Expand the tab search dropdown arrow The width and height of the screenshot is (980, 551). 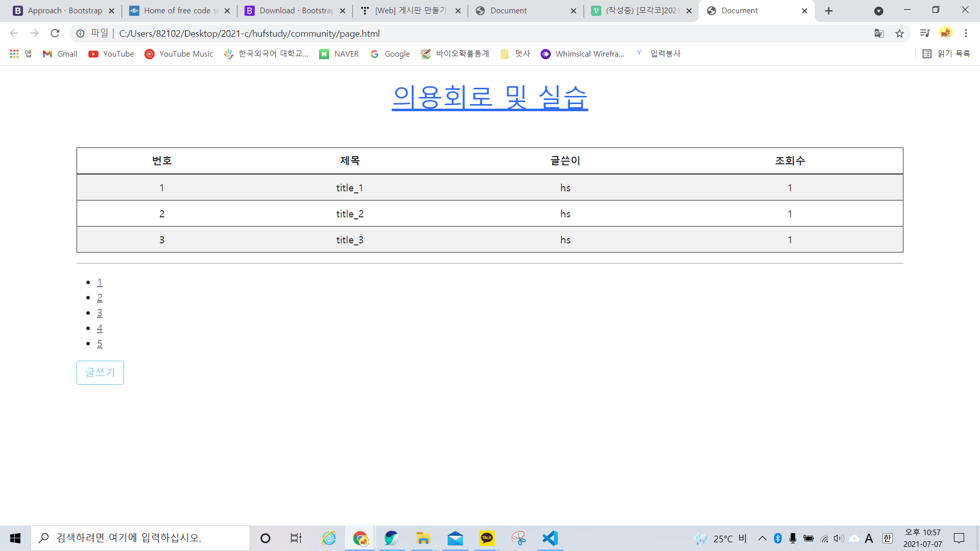click(878, 11)
